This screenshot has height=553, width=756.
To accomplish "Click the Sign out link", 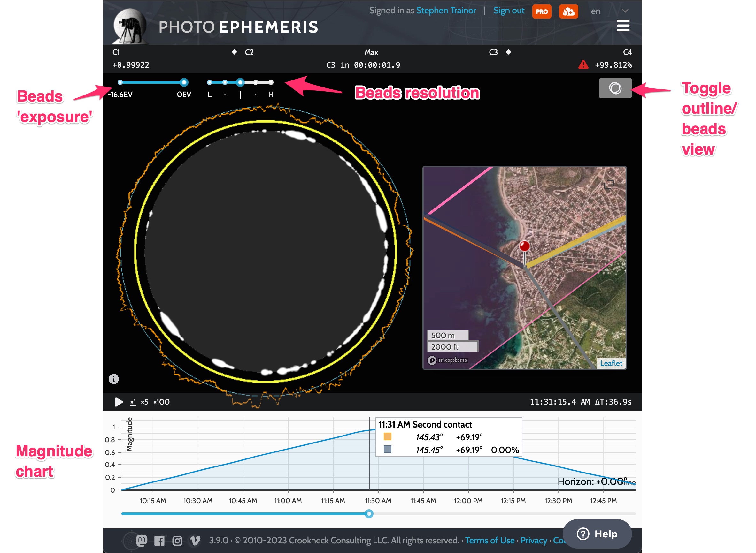I will tap(508, 11).
